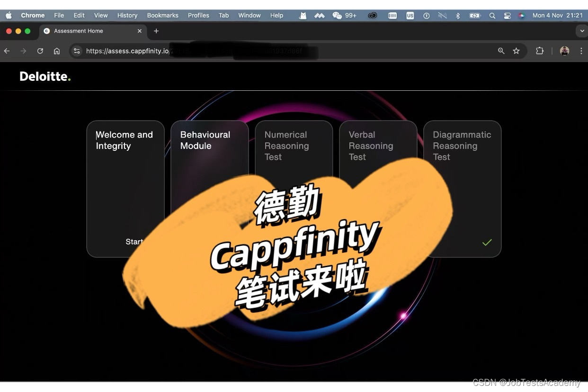
Task: Open the Behavioural Module card
Action: pyautogui.click(x=210, y=189)
